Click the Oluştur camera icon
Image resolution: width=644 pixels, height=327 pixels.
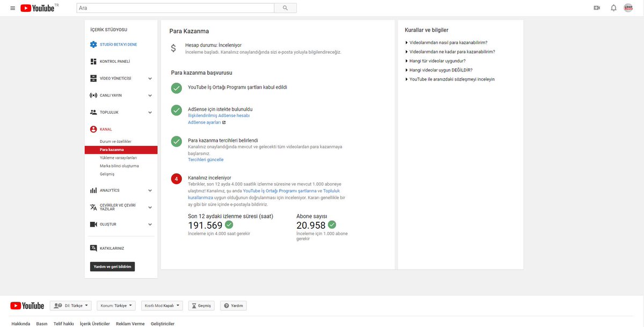pyautogui.click(x=93, y=224)
